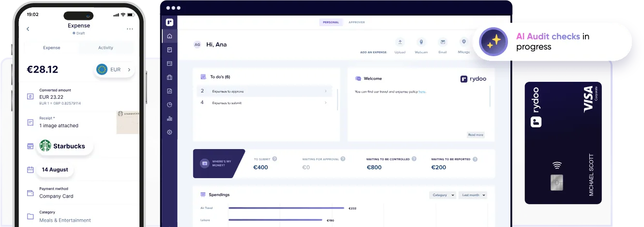Click the "1 image attached" receipt text
Viewport: 644px width, 227px height.
click(59, 125)
